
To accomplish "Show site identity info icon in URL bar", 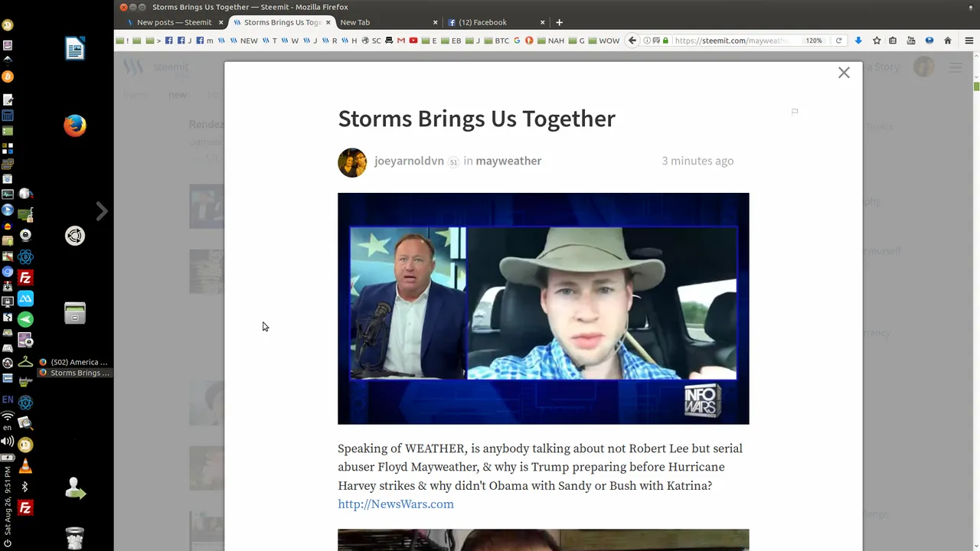I will point(648,41).
